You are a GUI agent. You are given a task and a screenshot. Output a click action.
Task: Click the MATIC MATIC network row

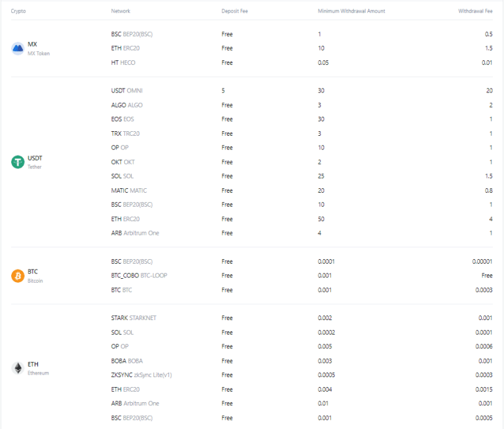click(252, 191)
